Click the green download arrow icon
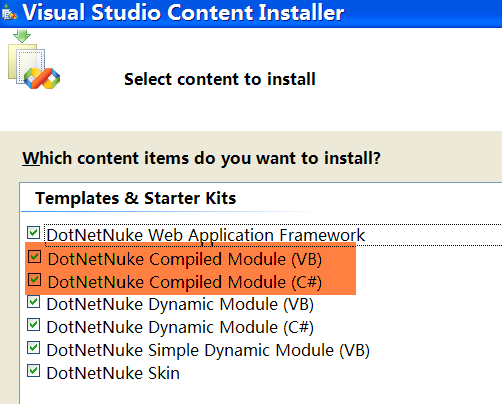502x404 pixels. point(22,36)
